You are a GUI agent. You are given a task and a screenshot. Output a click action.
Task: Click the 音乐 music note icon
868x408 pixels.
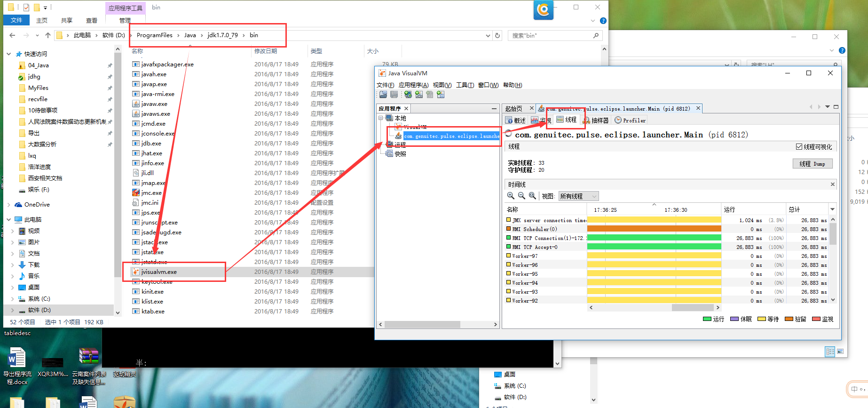tap(22, 276)
